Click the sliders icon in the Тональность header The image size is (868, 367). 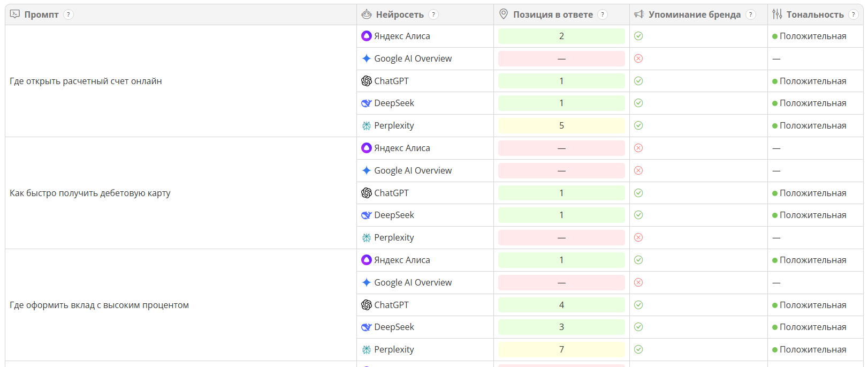tap(777, 14)
